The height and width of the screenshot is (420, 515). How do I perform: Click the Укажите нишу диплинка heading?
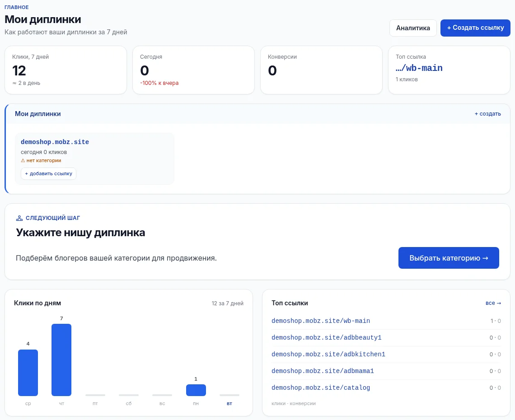[x=80, y=233]
